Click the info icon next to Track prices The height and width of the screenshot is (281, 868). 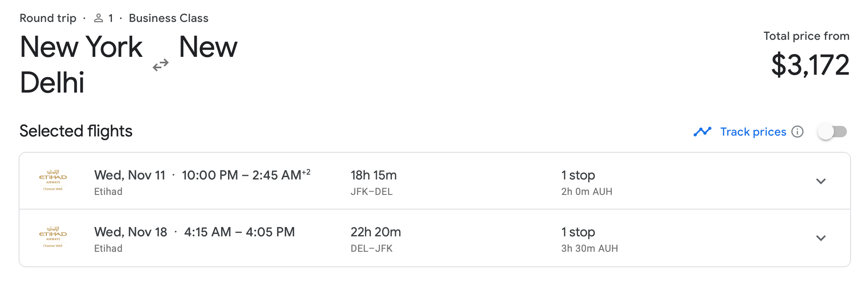(x=798, y=132)
